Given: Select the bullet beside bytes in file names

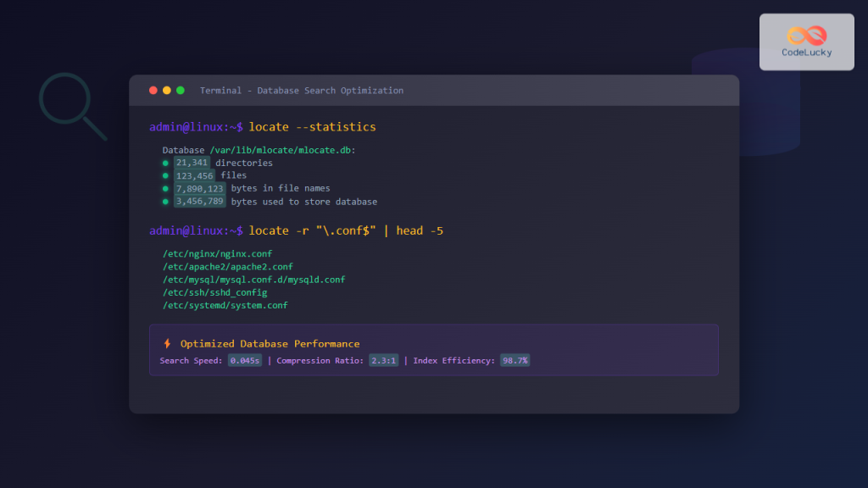Looking at the screenshot, I should pos(166,188).
